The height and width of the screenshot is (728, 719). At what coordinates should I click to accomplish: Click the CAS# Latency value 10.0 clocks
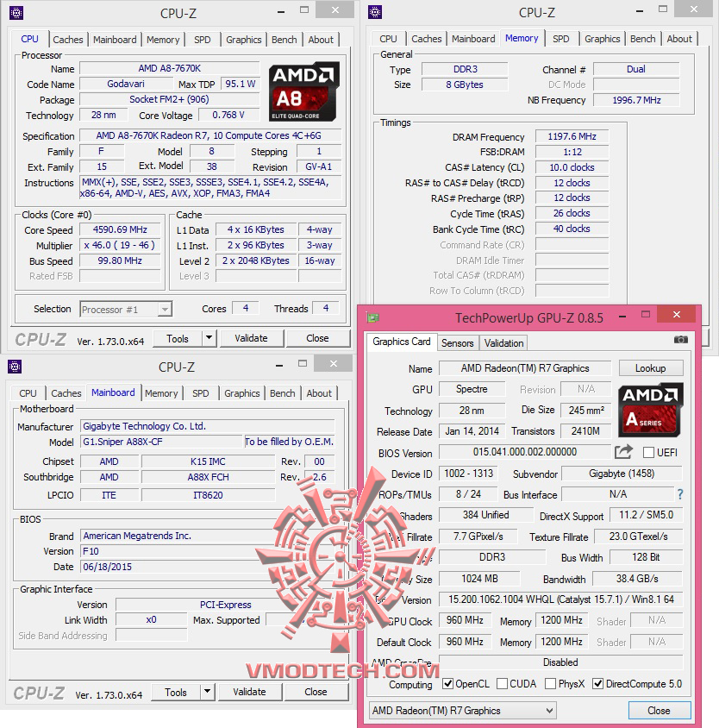pyautogui.click(x=572, y=167)
